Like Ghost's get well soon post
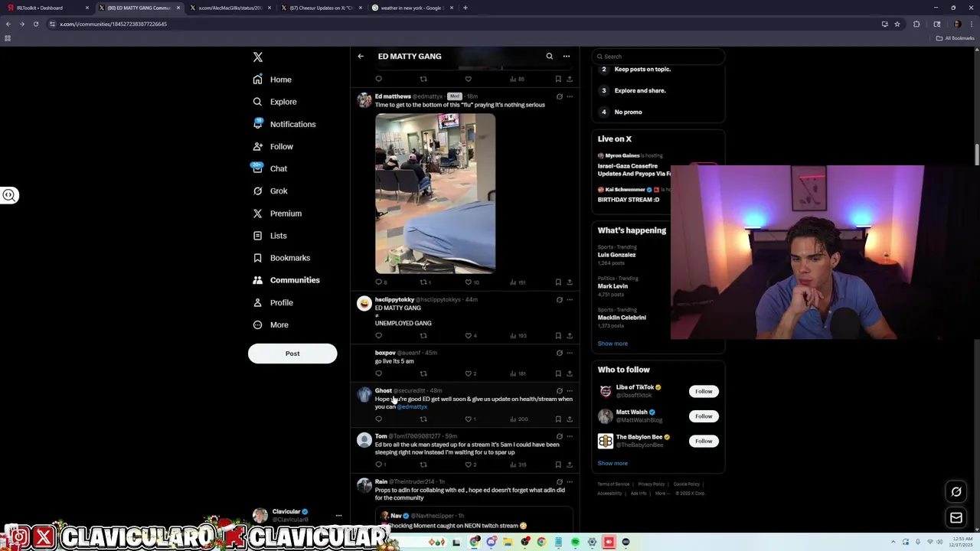The height and width of the screenshot is (551, 980). [469, 419]
